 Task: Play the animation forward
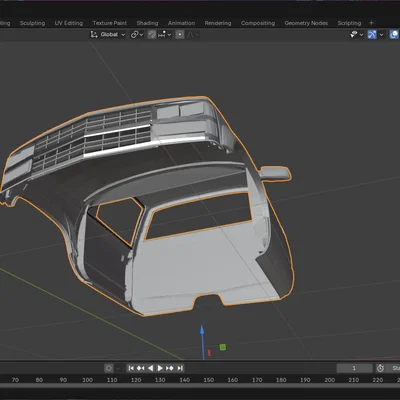(160, 368)
